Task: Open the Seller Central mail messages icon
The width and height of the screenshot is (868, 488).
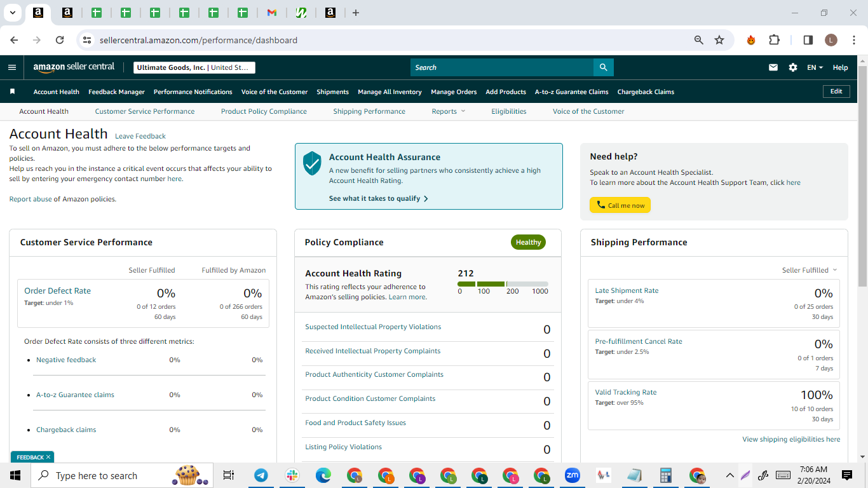Action: coord(773,67)
